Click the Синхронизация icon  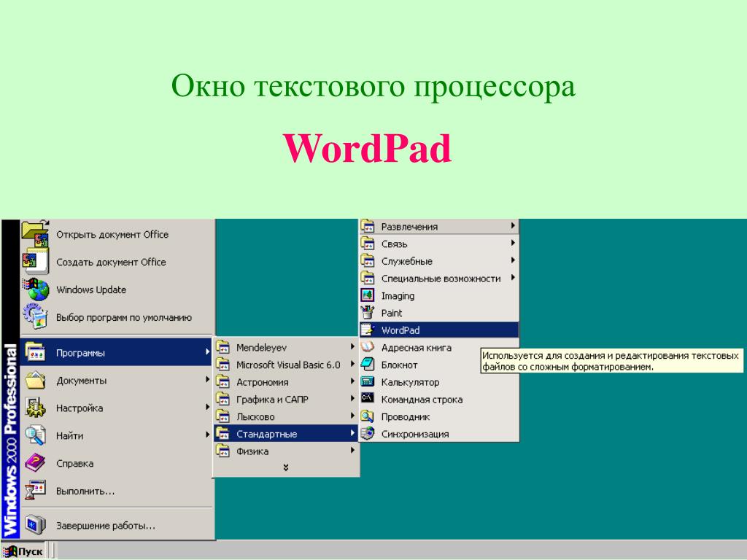click(x=368, y=433)
